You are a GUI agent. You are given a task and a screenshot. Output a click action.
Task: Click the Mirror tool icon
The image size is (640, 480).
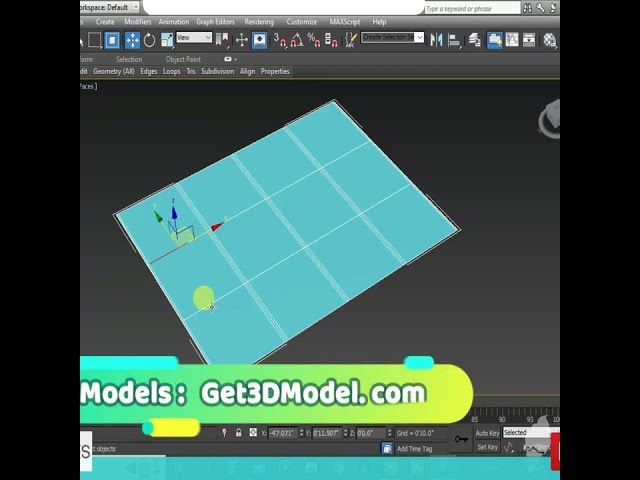coord(436,40)
